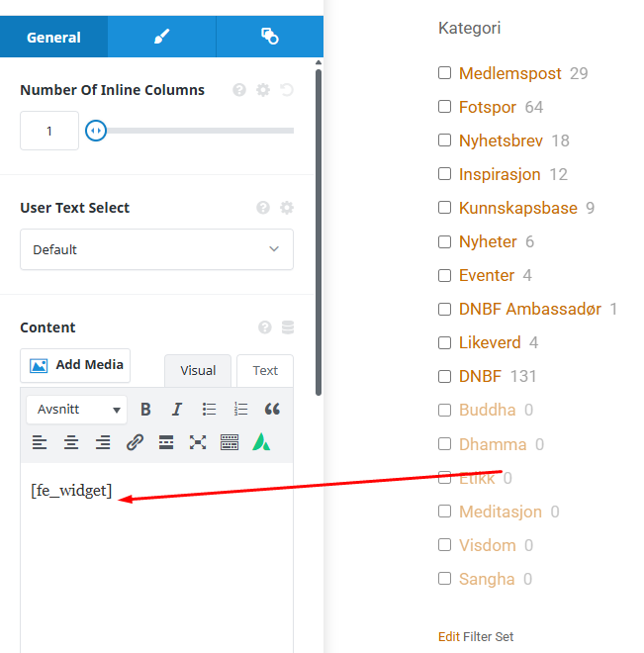Screen dimensions: 644x653
Task: Click the Nyhetsbrev category link text
Action: [501, 140]
